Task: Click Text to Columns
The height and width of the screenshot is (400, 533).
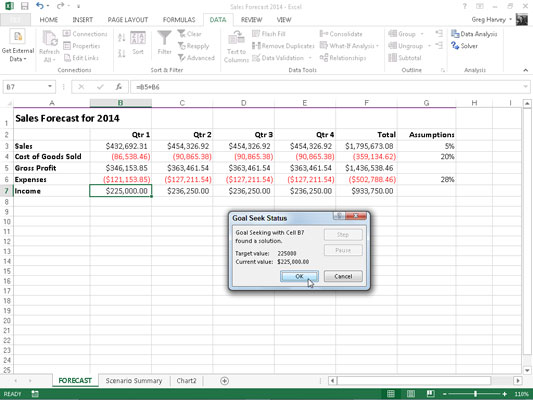Action: click(x=236, y=47)
